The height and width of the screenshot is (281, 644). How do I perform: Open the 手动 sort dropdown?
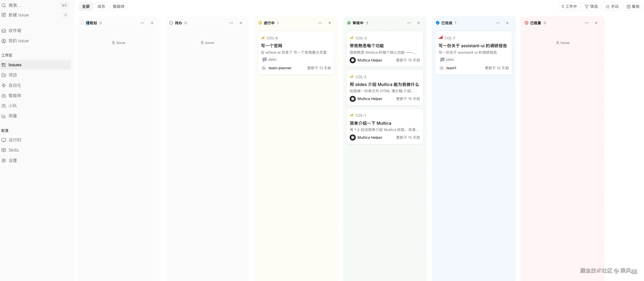click(x=612, y=6)
